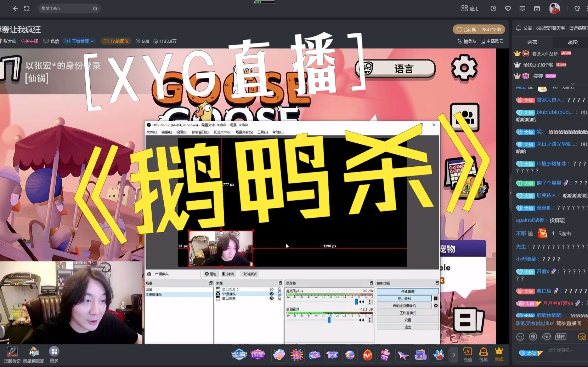Open 私信 private message

click(x=51, y=41)
